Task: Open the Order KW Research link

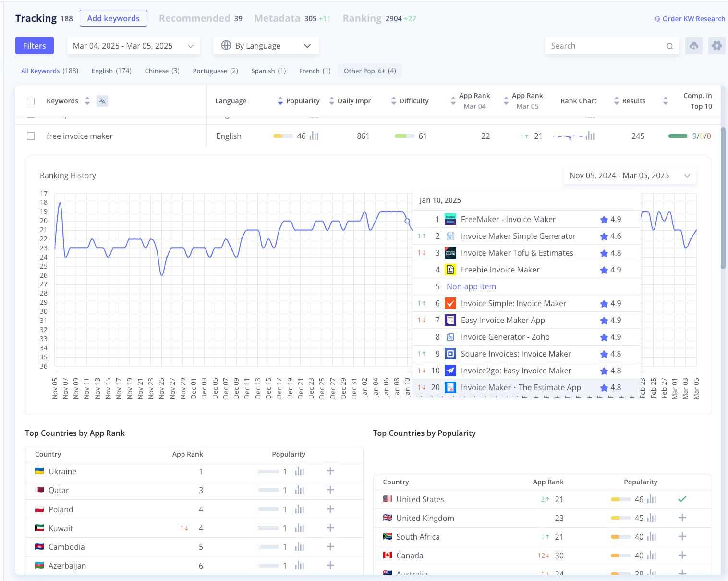Action: coord(690,19)
